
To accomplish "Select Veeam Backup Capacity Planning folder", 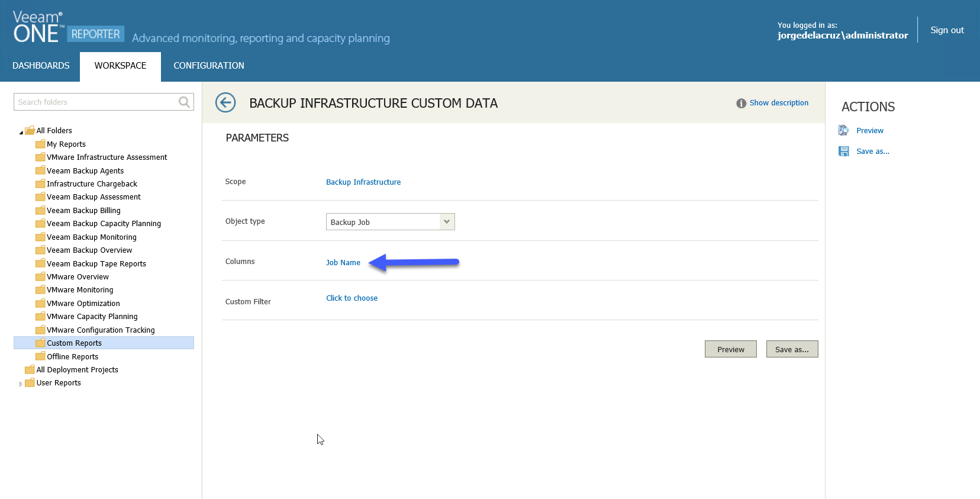I will 104,224.
